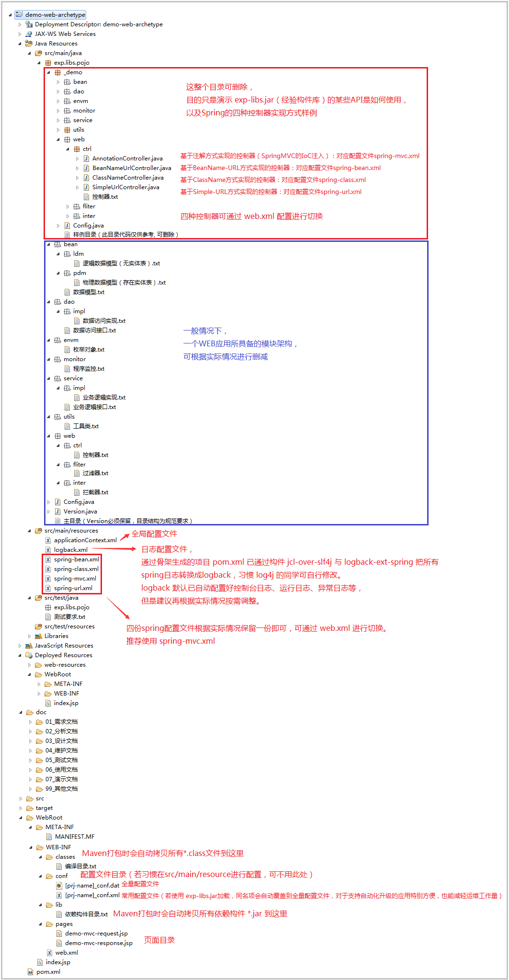This screenshot has width=509, height=980.
Task: Select 拦截器.txt file
Action: [95, 492]
